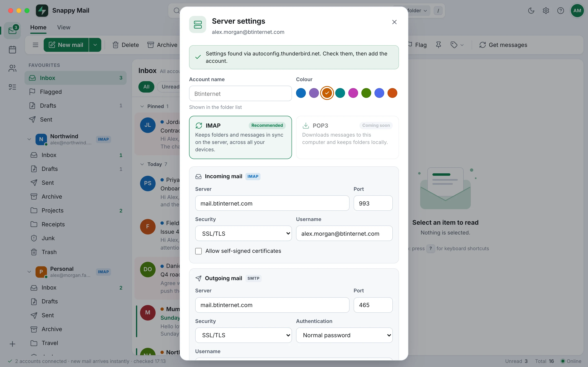Viewport: 588px width, 367px height.
Task: Select the IMAP protocol card
Action: coord(240,137)
